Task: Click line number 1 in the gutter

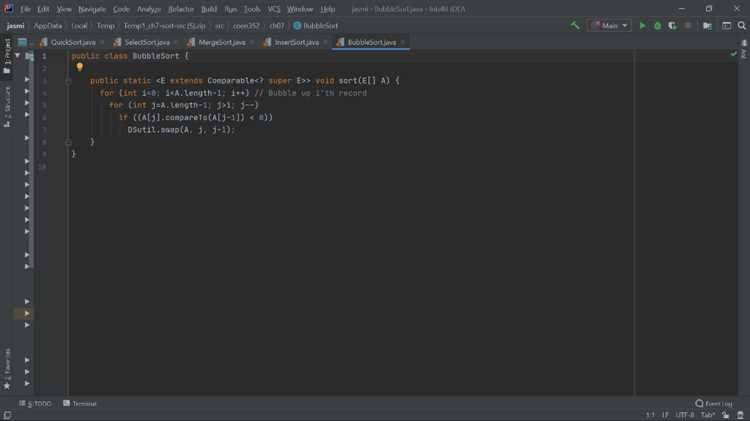Action: [44, 56]
